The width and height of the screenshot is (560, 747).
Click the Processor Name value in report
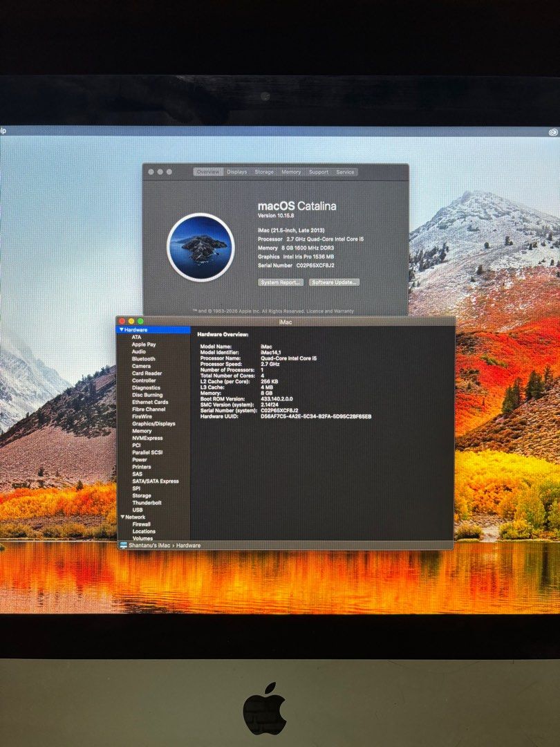coord(288,358)
